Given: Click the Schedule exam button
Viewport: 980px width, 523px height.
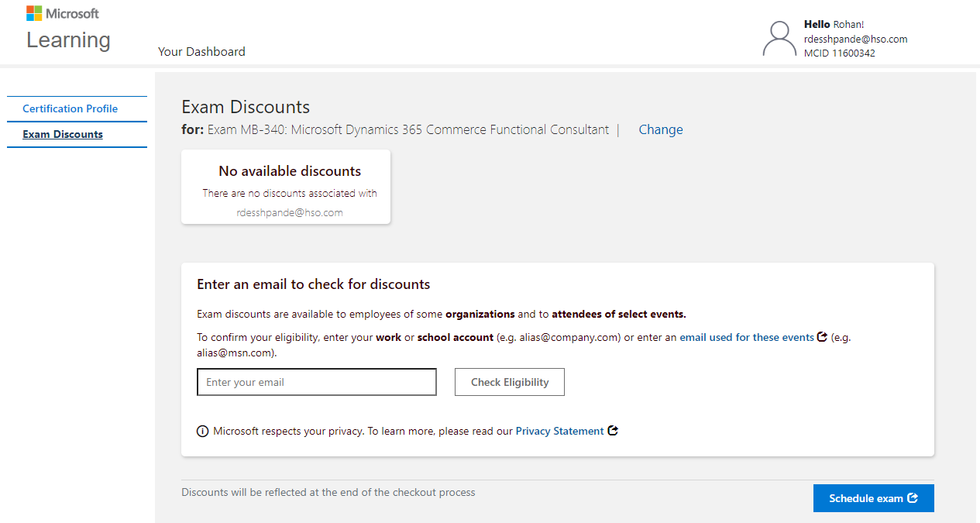Looking at the screenshot, I should 874,498.
